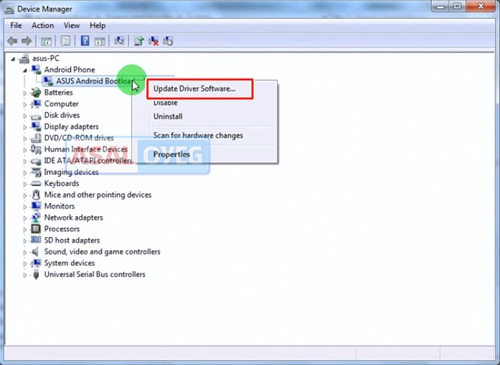Click the Keyboards category icon
500x365 pixels.
pyautogui.click(x=36, y=184)
